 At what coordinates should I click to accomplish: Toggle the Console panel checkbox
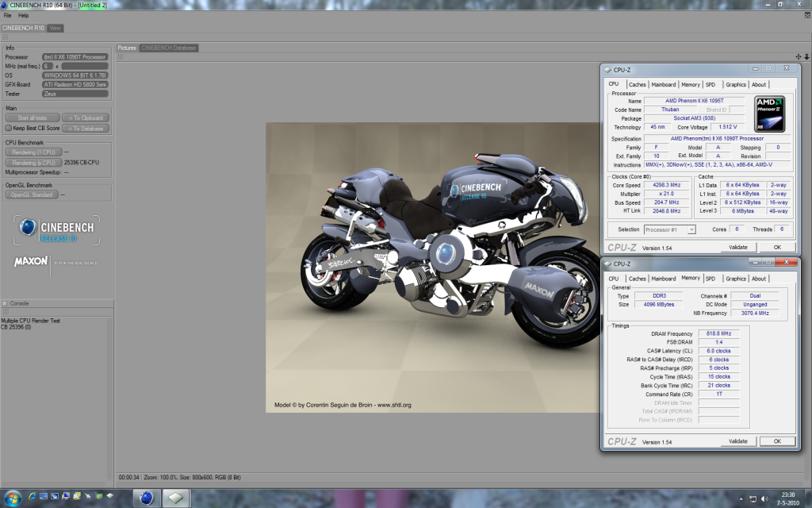[x=5, y=304]
